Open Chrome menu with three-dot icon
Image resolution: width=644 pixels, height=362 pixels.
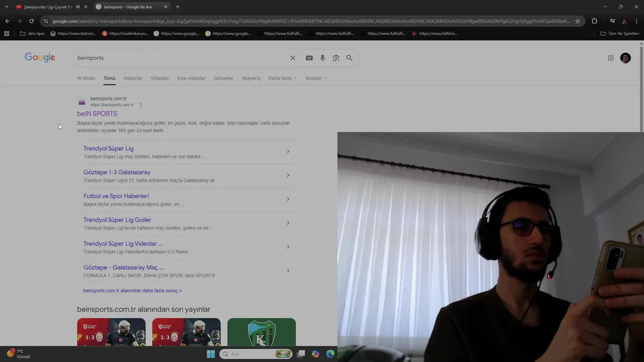(636, 21)
